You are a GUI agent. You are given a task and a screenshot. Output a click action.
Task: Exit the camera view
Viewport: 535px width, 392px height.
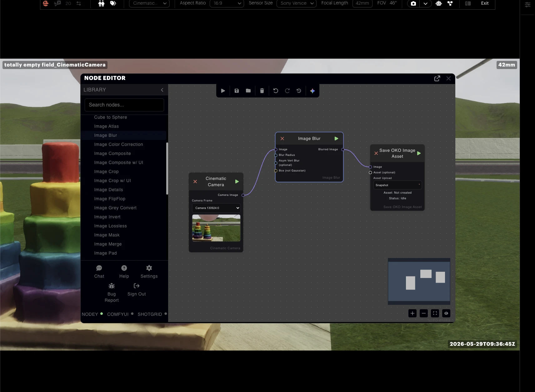pyautogui.click(x=485, y=3)
